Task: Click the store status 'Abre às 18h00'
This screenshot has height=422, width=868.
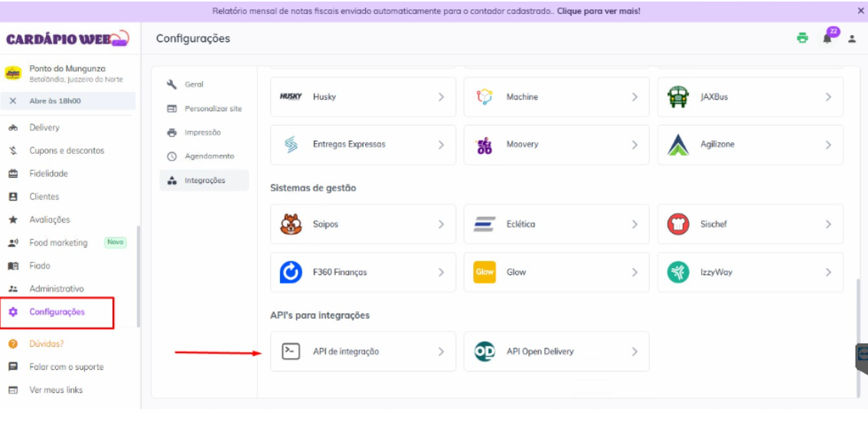Action: [x=55, y=101]
